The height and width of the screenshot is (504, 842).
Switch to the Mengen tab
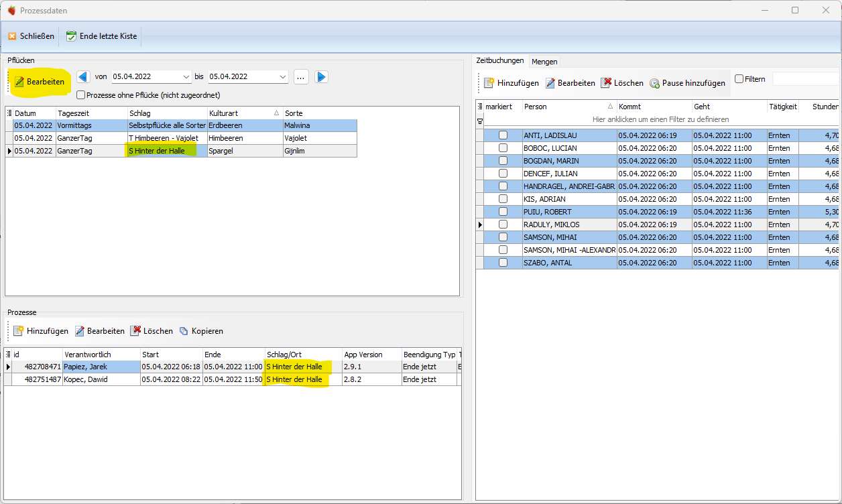[x=544, y=61]
